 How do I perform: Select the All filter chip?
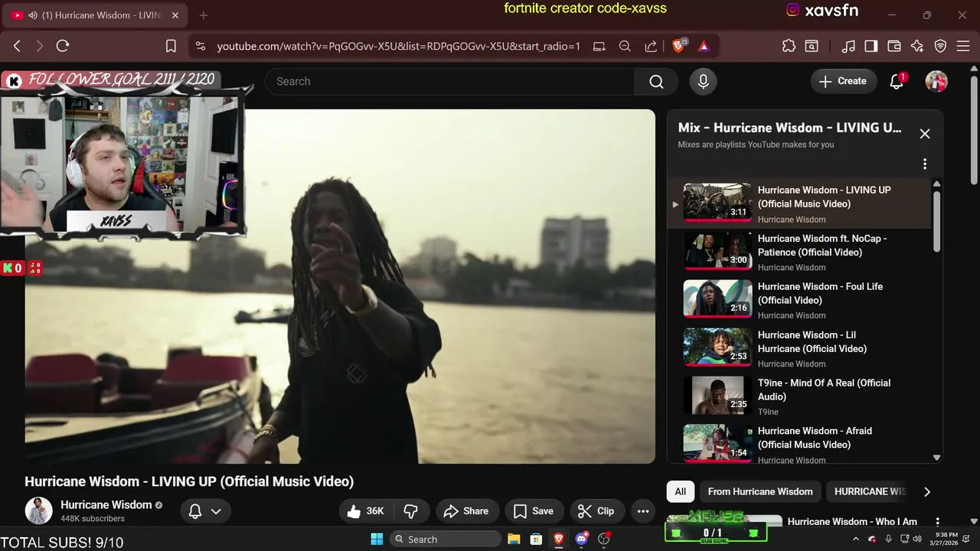(681, 491)
